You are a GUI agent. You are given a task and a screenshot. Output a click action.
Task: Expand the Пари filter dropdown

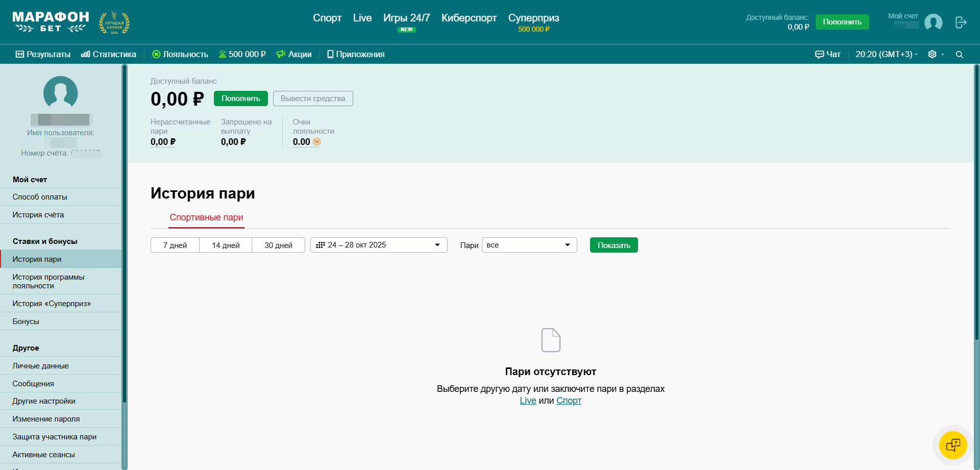pos(529,245)
